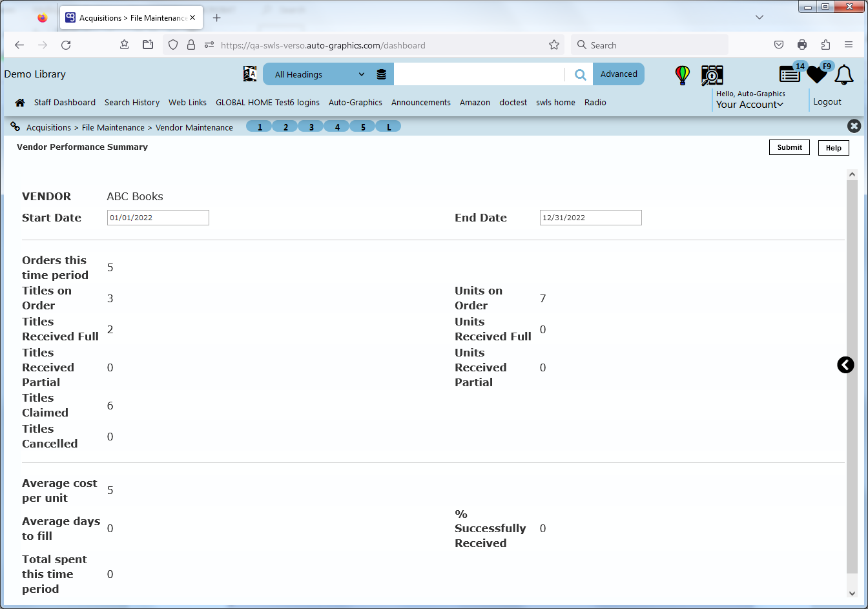Open the list icon with 14 badge
The width and height of the screenshot is (868, 609).
coord(790,74)
